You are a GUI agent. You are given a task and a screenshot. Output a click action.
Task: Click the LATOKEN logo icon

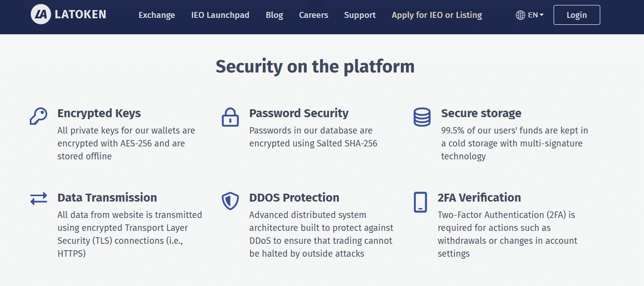point(41,14)
